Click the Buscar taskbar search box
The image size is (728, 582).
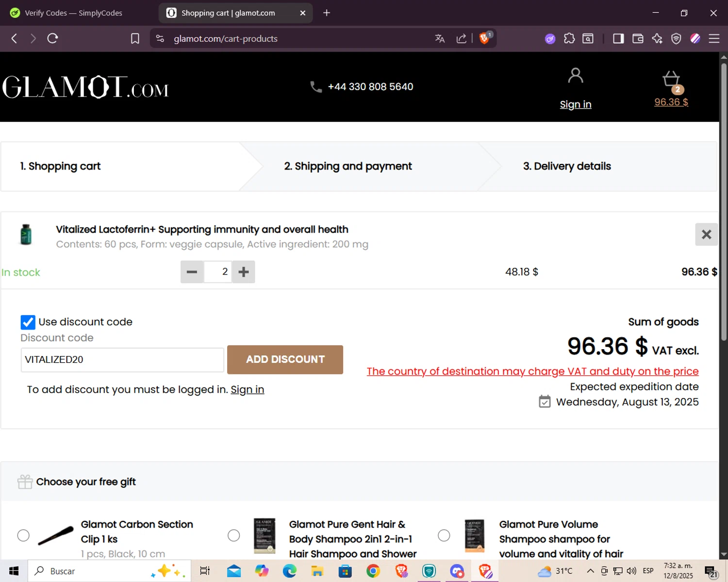click(109, 571)
